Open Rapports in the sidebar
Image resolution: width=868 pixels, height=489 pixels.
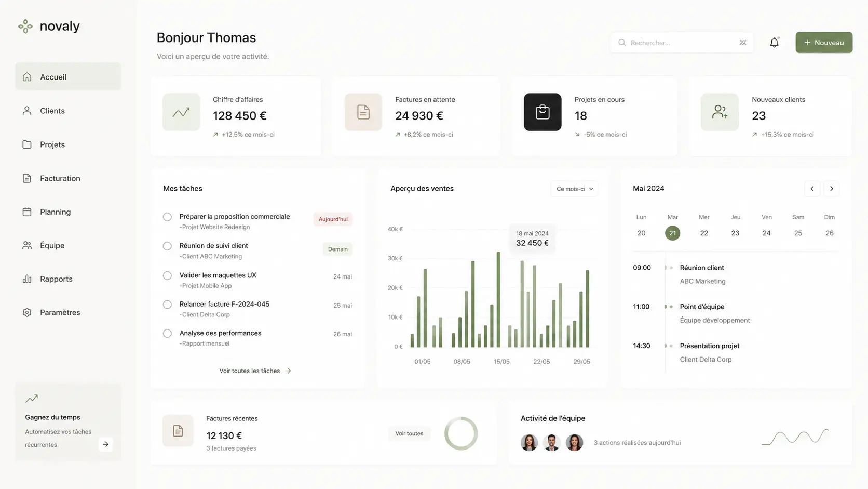point(68,279)
